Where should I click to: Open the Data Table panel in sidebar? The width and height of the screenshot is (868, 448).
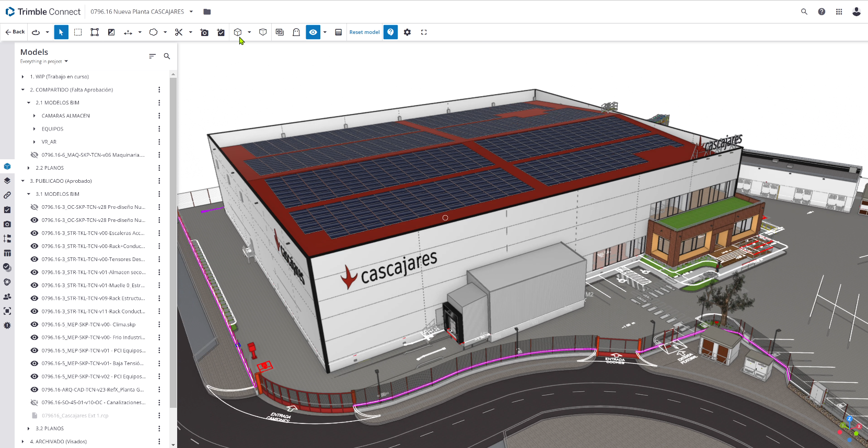point(7,253)
